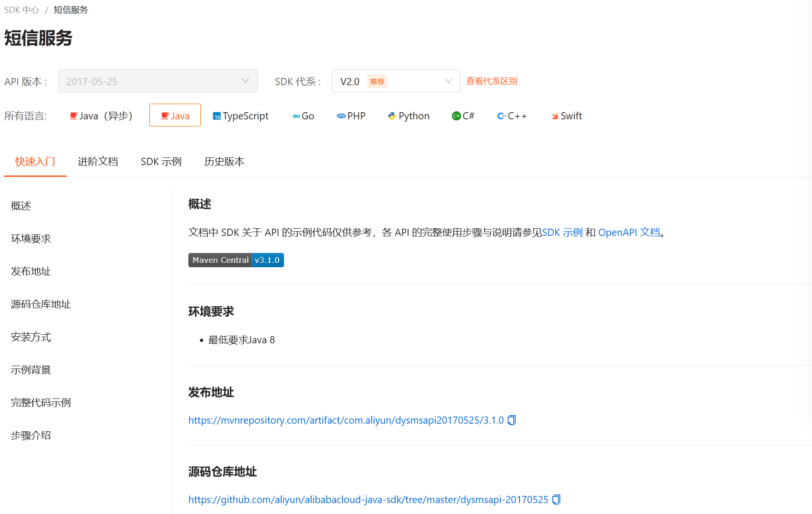The image size is (812, 514).
Task: Copy the GitHub source repository URL
Action: [x=557, y=499]
